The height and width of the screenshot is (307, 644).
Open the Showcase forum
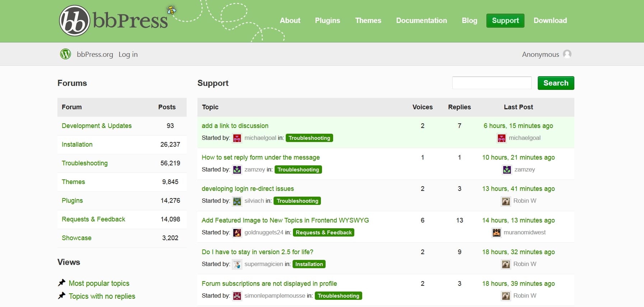tap(76, 238)
